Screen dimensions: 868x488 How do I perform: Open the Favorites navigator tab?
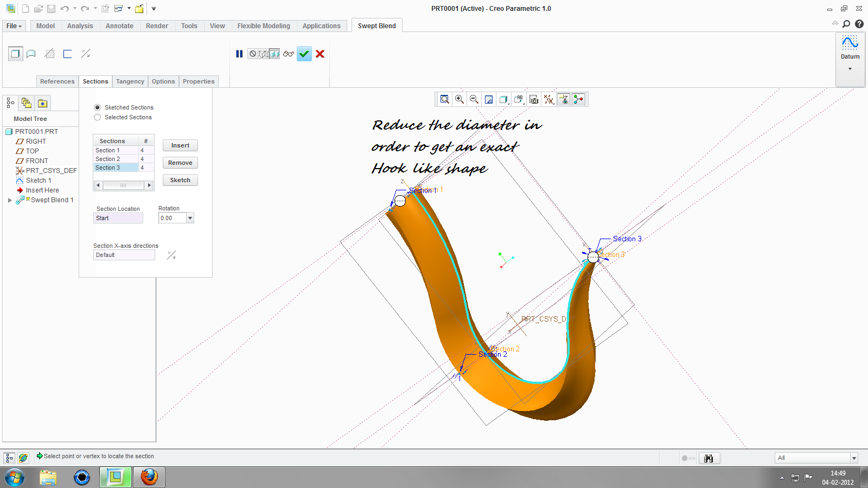tap(43, 103)
